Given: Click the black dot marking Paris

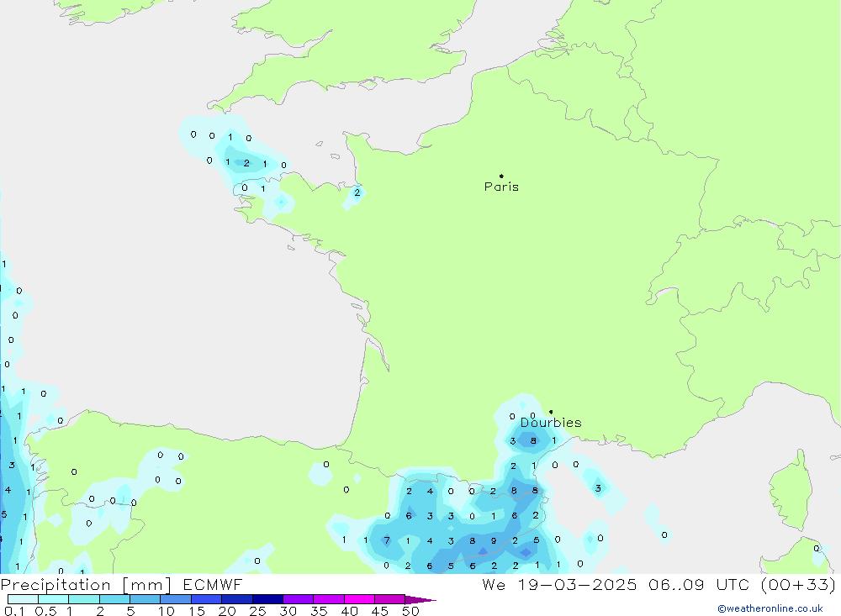Looking at the screenshot, I should 501,176.
